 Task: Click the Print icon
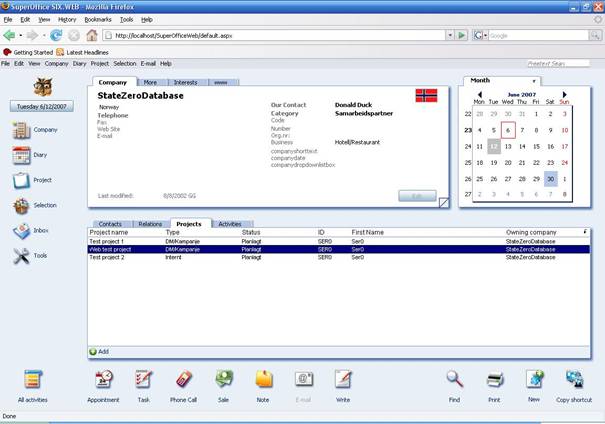(494, 380)
